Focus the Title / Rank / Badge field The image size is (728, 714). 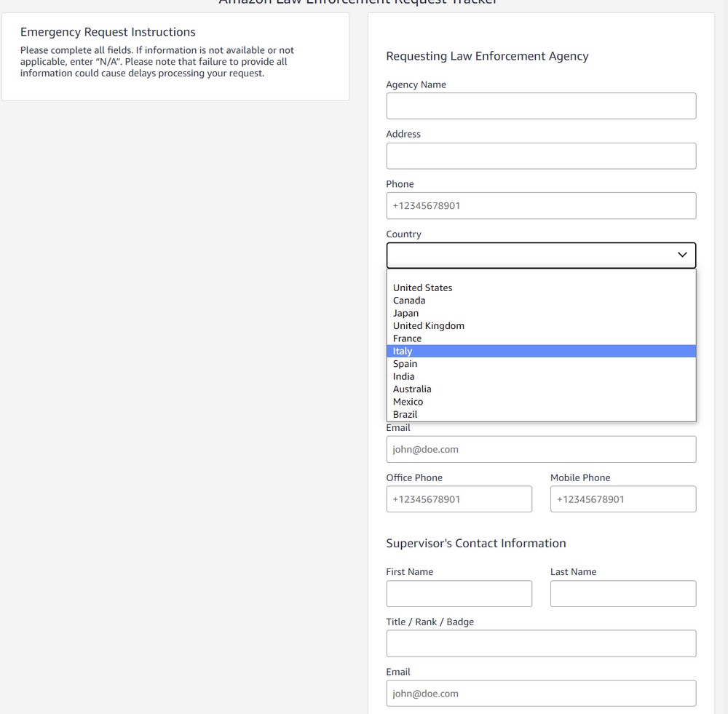541,643
